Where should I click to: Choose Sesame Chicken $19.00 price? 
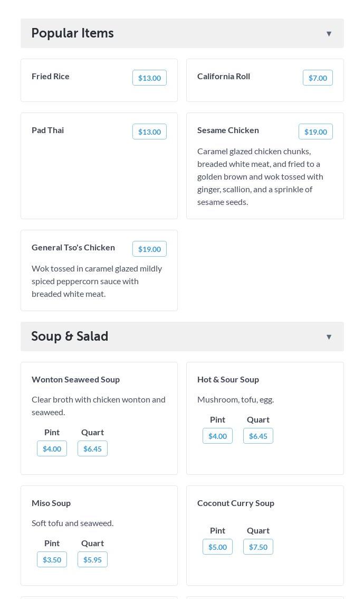point(315,132)
